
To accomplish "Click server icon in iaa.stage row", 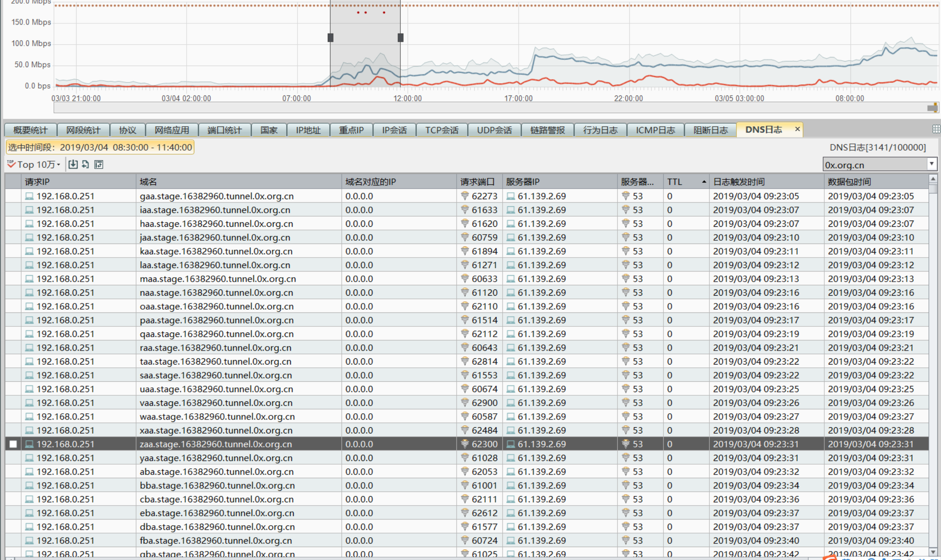I will pos(511,210).
